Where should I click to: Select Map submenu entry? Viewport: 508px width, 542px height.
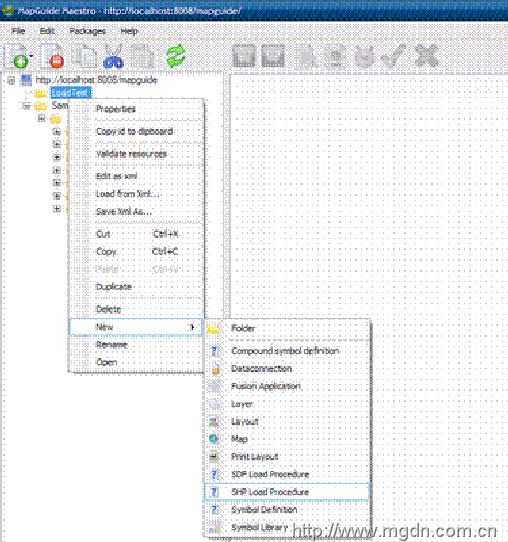click(288, 439)
